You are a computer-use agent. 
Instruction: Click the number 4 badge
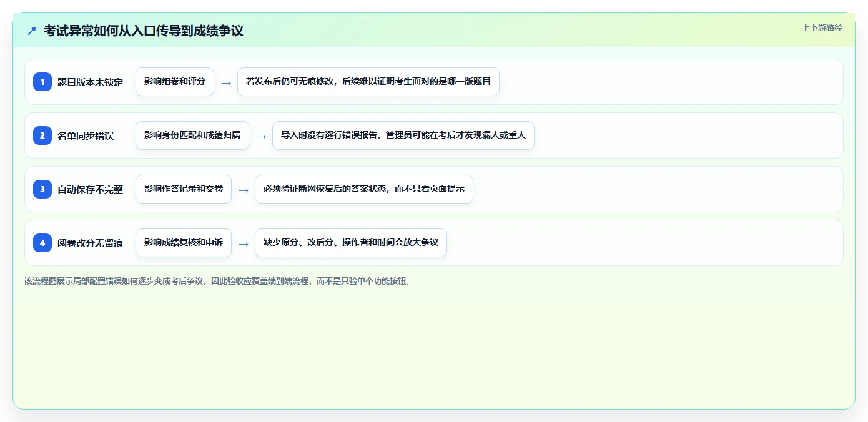coord(42,243)
